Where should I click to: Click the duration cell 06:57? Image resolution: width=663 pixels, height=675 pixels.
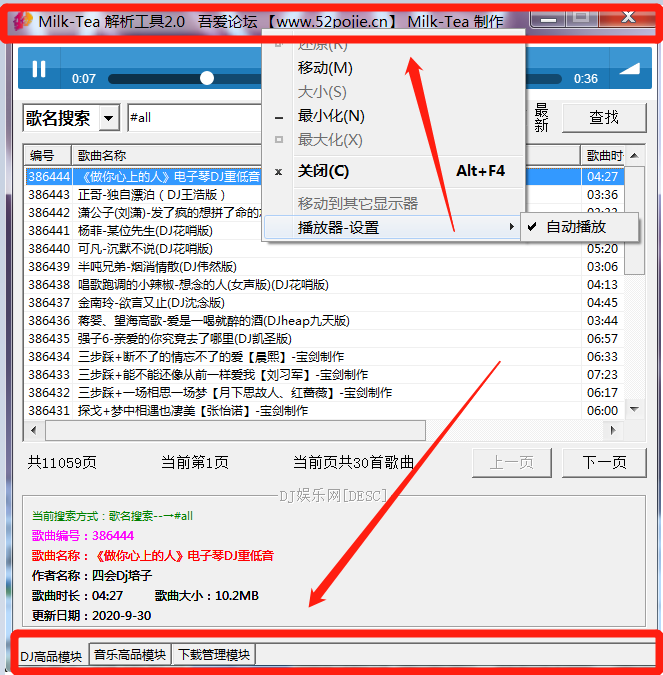602,339
